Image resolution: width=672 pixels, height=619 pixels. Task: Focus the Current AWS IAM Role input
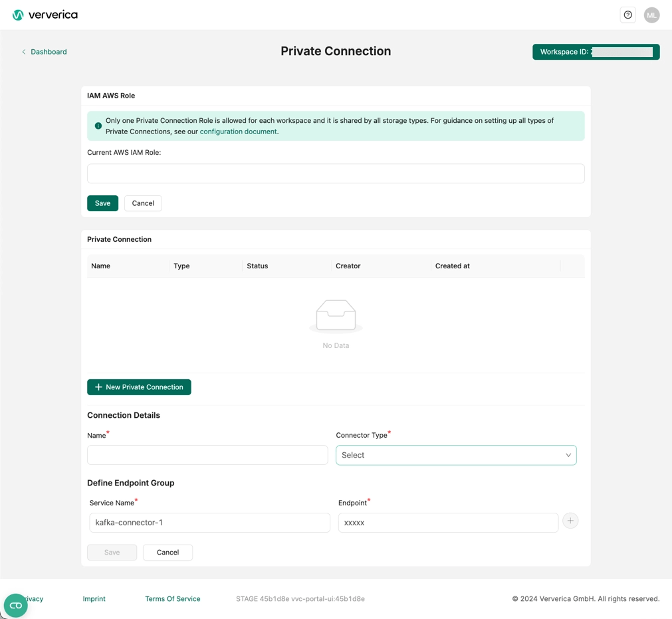[x=336, y=173]
